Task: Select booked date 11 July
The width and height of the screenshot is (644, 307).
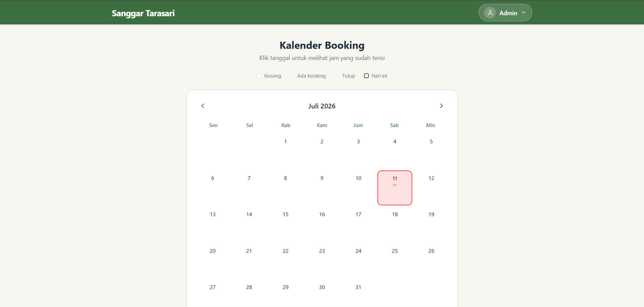Action: (395, 188)
